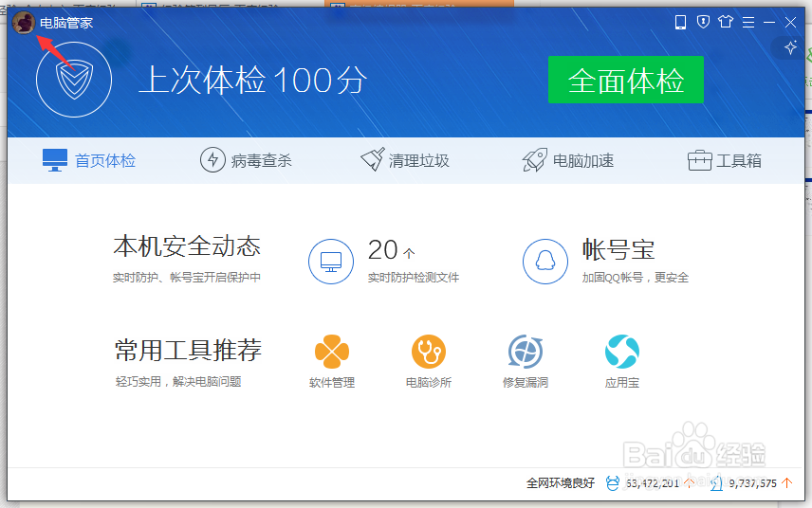Click the 20 个 detected files count
The height and width of the screenshot is (508, 812).
coord(392,250)
